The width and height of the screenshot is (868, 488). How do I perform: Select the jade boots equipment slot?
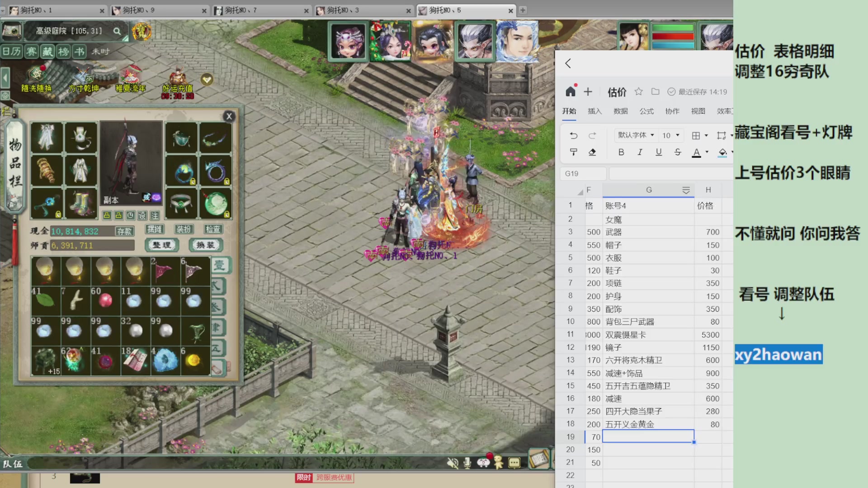pos(81,204)
